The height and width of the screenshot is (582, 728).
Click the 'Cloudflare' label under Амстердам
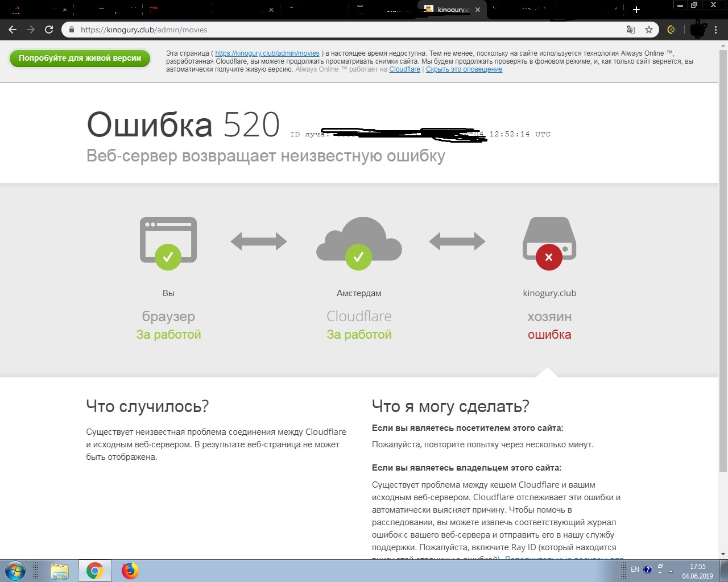click(359, 316)
